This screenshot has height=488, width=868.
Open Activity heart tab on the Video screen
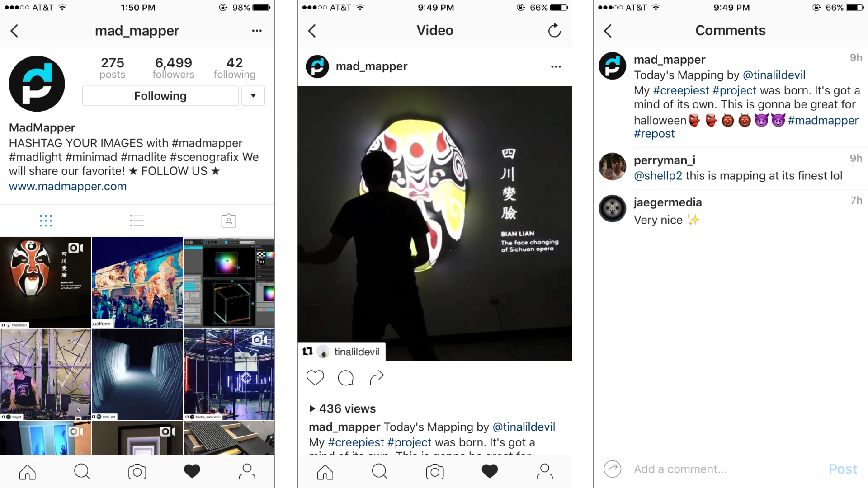tap(490, 472)
